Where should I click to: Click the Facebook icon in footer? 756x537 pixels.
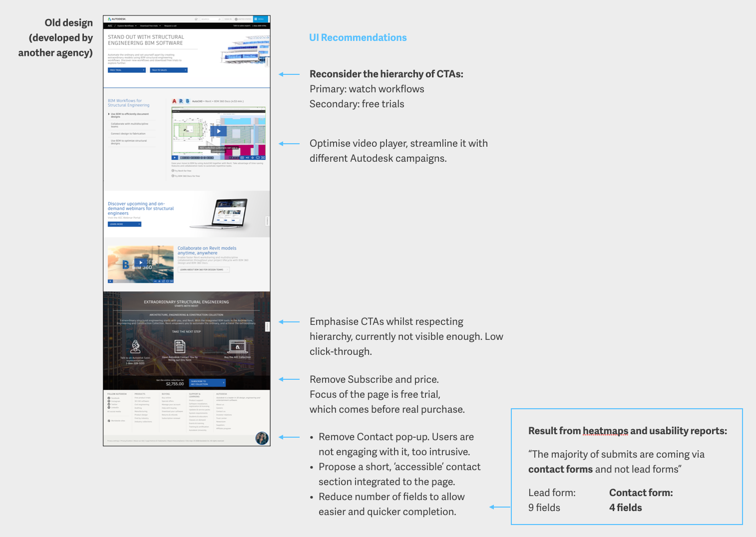(109, 398)
